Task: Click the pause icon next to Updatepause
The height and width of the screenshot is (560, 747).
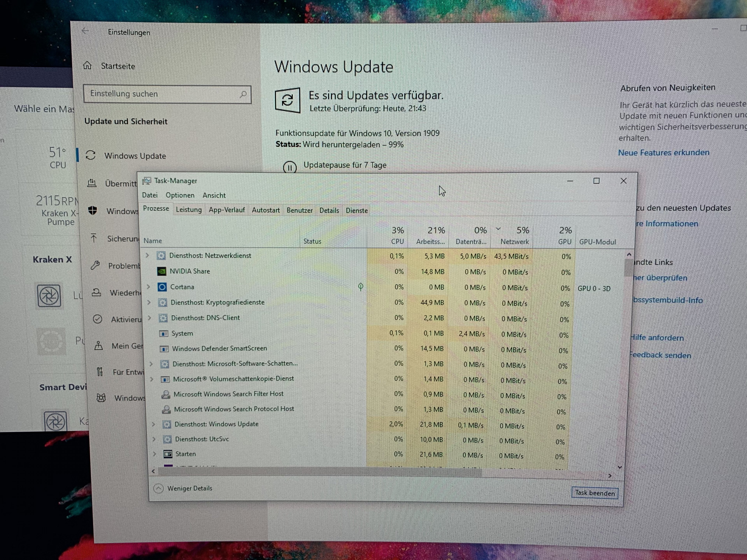Action: coord(289,167)
